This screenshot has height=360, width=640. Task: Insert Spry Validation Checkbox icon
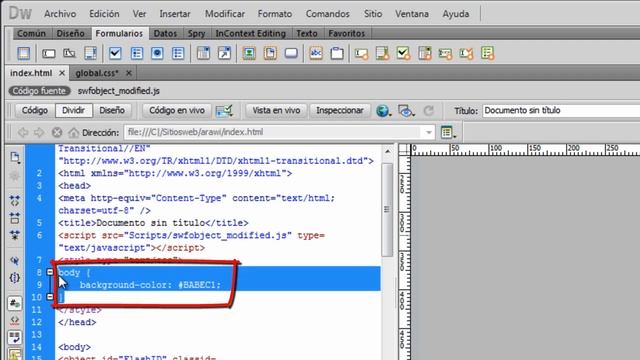[403, 53]
